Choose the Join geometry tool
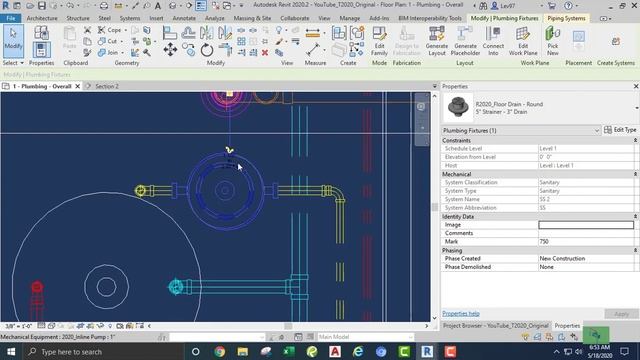The width and height of the screenshot is (640, 360). coord(109,53)
